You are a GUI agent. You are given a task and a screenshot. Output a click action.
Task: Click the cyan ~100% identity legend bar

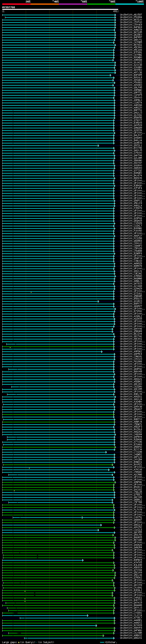tap(130, 4)
